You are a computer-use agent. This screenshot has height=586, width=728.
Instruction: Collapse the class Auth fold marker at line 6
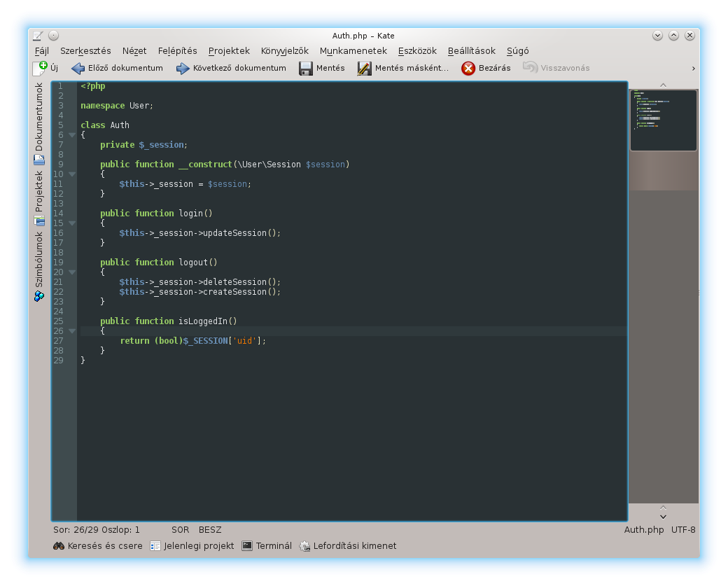[x=72, y=135]
